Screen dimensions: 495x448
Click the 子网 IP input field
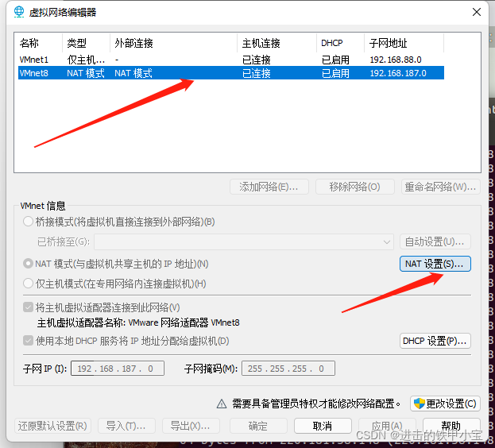pyautogui.click(x=118, y=369)
